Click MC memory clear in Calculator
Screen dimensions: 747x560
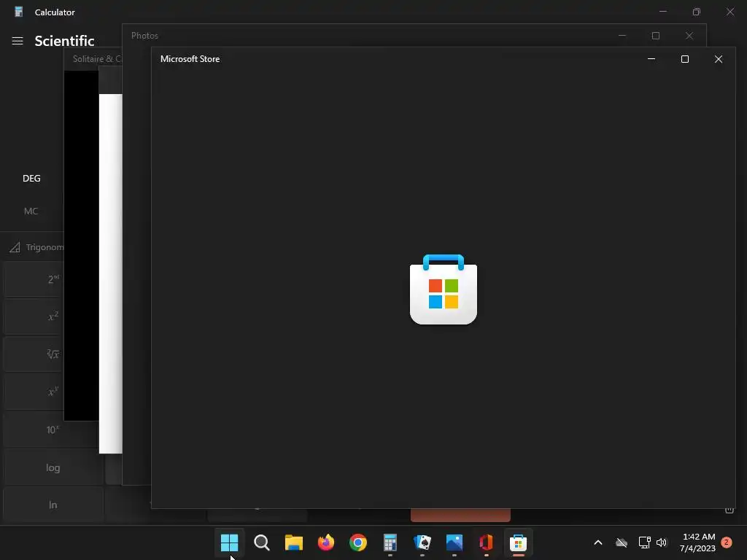pyautogui.click(x=31, y=211)
